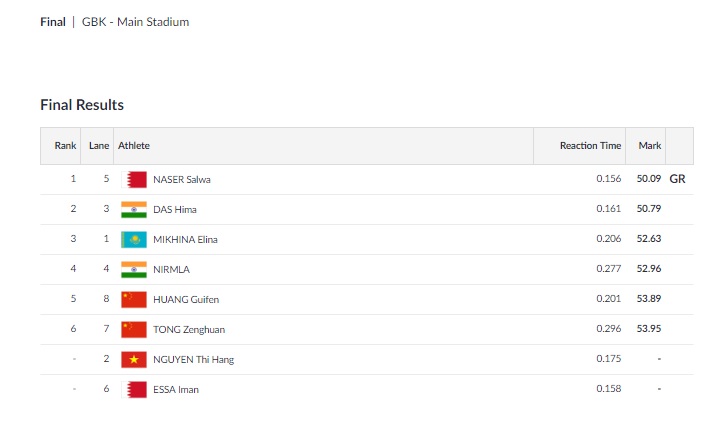Screen dimensions: 723x447
Task: Click India flag beside DAS Hima
Action: click(134, 209)
